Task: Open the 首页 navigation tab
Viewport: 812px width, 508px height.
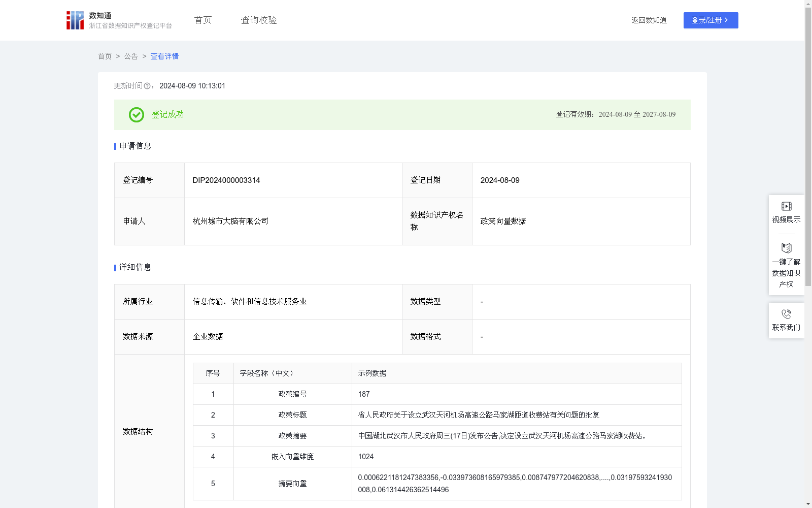Action: tap(203, 20)
